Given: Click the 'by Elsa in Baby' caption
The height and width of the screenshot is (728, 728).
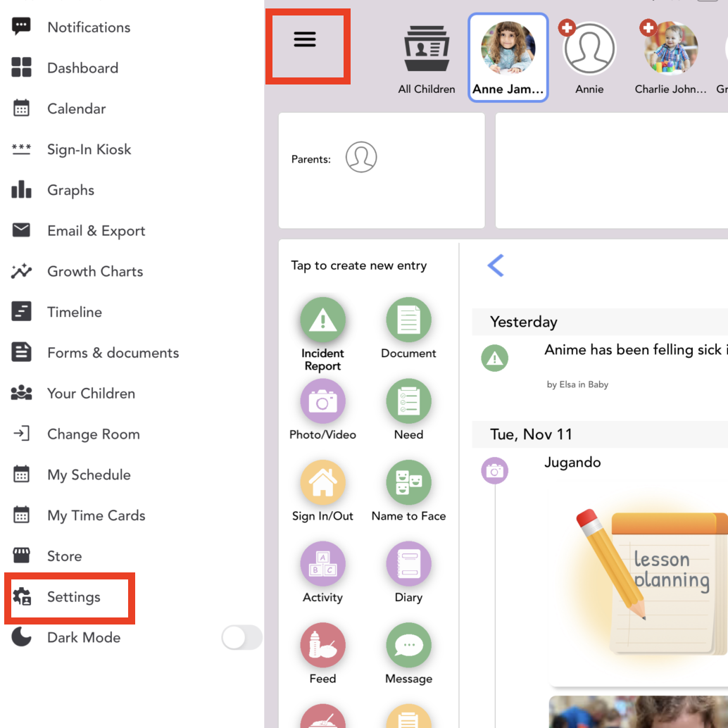Looking at the screenshot, I should click(x=577, y=384).
